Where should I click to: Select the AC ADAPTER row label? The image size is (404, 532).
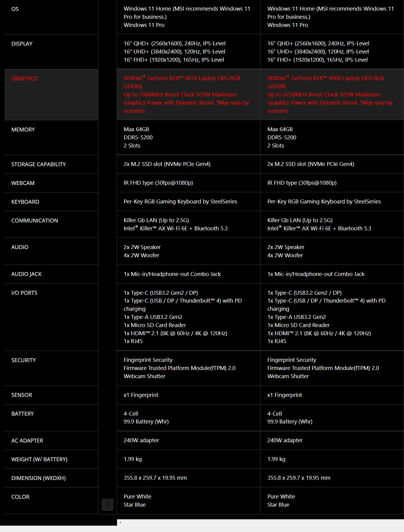pos(27,441)
